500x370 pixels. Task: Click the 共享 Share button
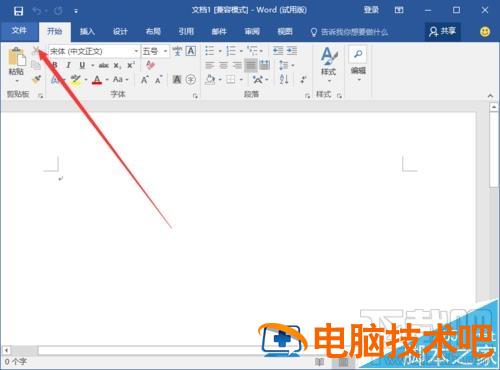pos(443,32)
